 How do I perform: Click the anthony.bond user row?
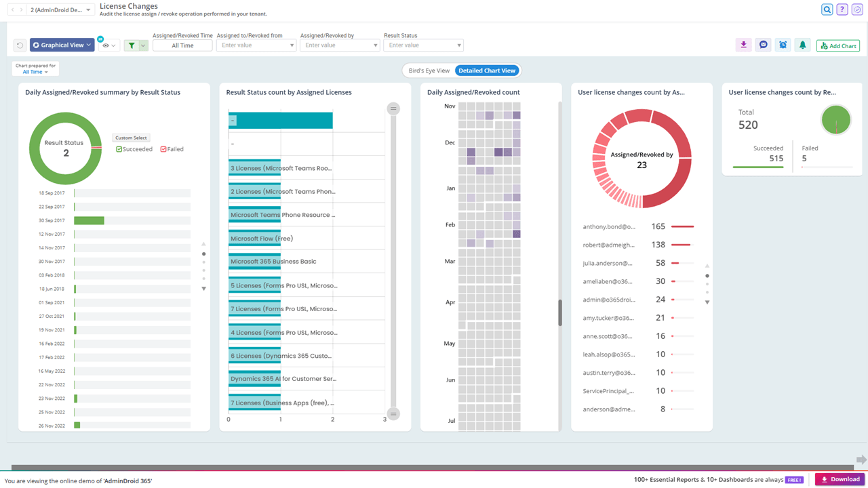638,226
